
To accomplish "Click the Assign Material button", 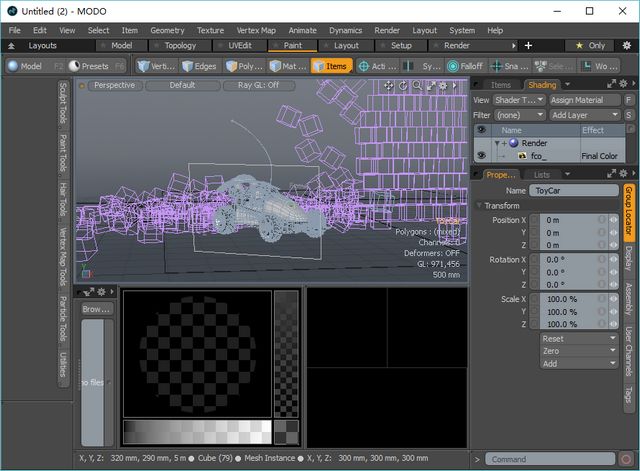I will (x=584, y=100).
